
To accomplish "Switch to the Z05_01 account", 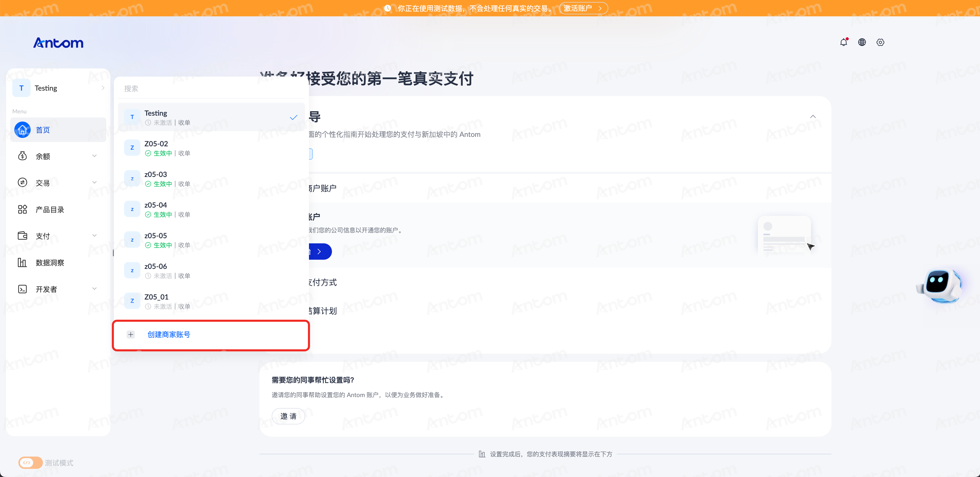I will pyautogui.click(x=211, y=301).
